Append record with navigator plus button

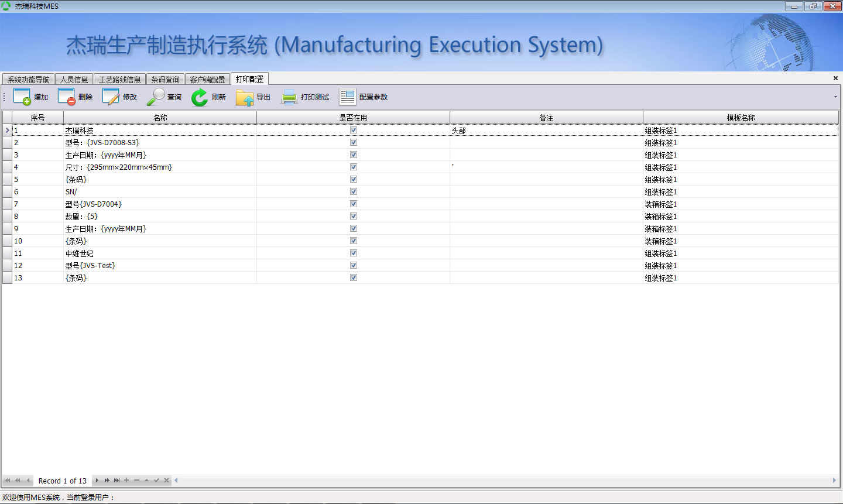point(126,481)
